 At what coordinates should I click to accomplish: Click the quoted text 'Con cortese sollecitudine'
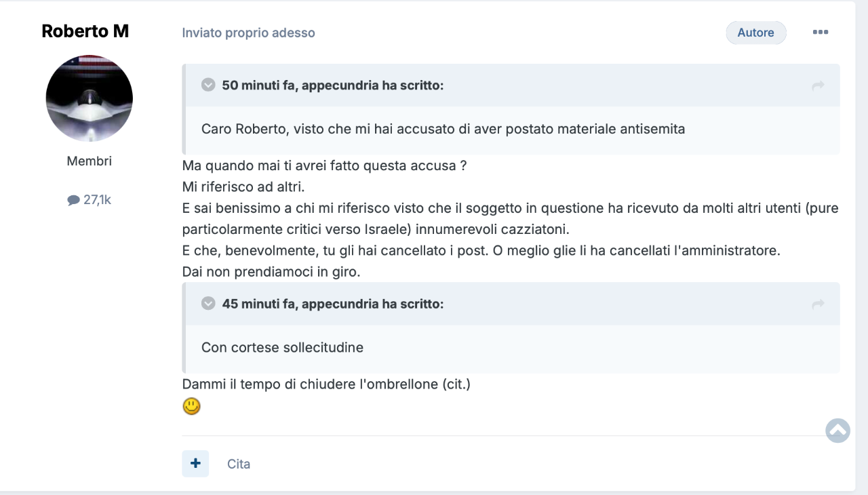point(282,348)
